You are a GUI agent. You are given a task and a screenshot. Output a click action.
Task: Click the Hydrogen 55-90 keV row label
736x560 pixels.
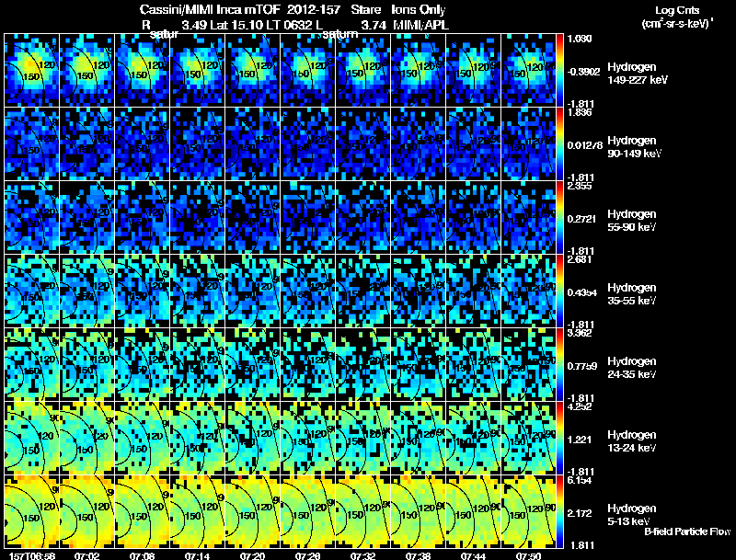pyautogui.click(x=632, y=221)
